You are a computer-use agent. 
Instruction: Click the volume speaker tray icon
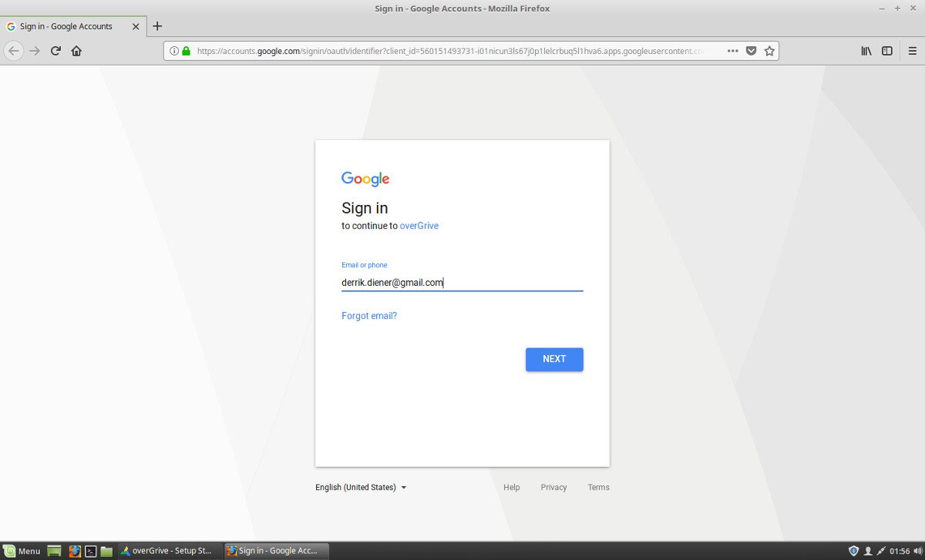pyautogui.click(x=917, y=551)
